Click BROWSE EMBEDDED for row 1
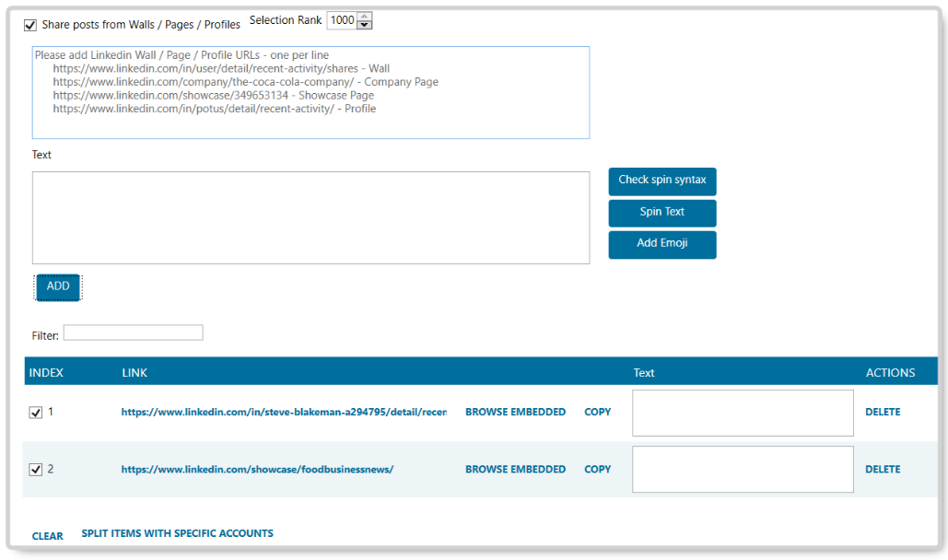Screen dimensions: 948x560 [x=515, y=413]
